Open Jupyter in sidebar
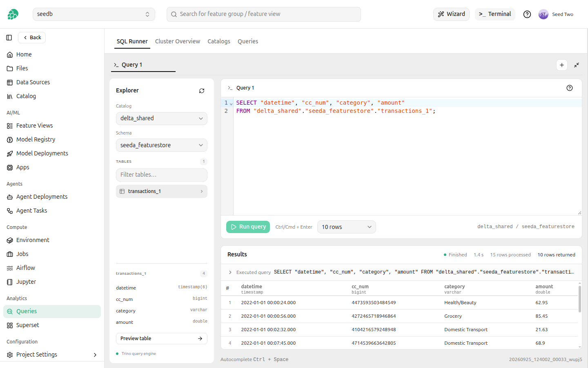 [52, 282]
